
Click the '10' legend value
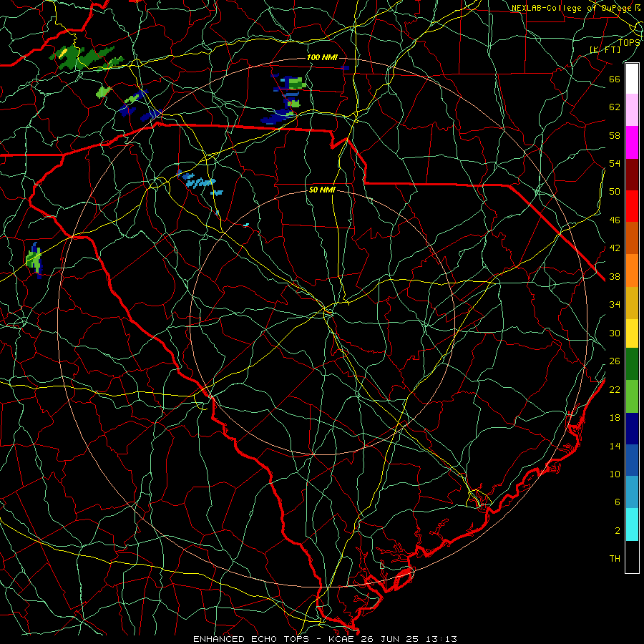615,474
